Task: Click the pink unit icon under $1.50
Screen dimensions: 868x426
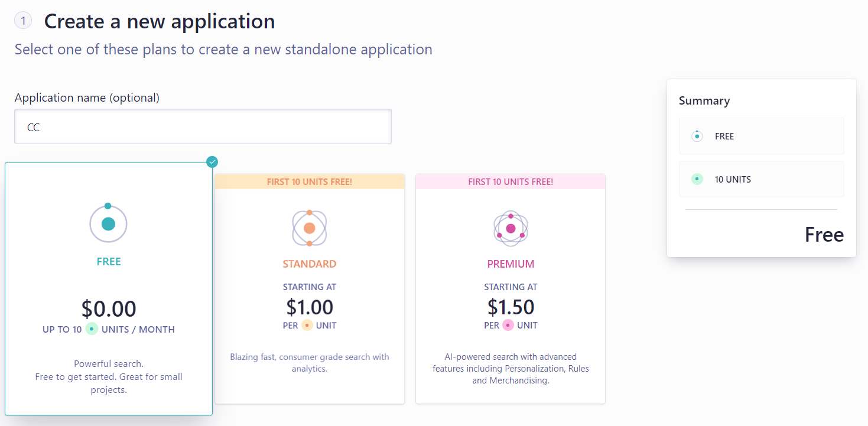Action: (x=508, y=325)
